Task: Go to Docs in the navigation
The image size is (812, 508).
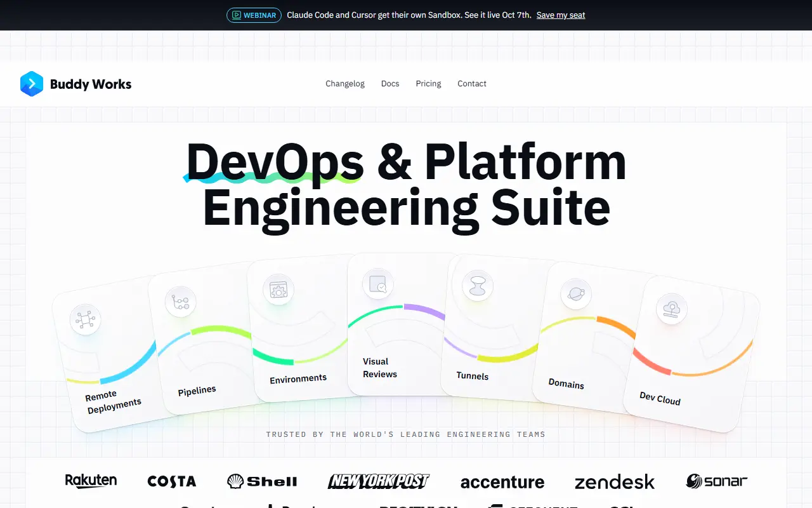Action: (x=390, y=84)
